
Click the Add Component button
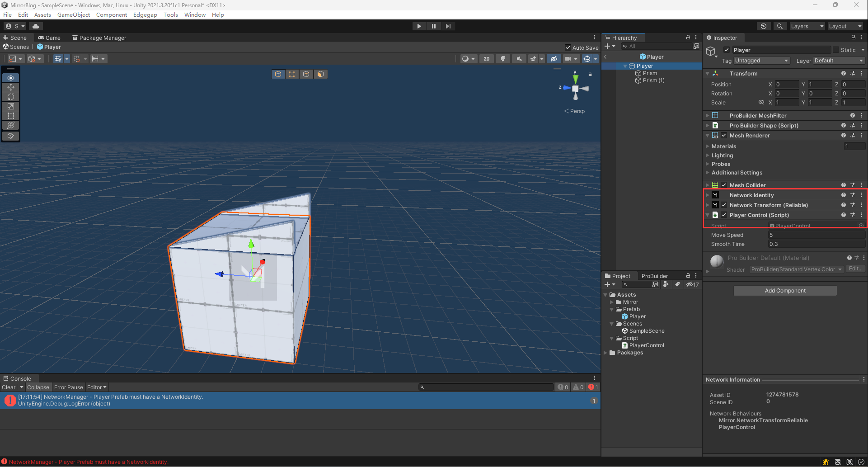click(x=785, y=291)
